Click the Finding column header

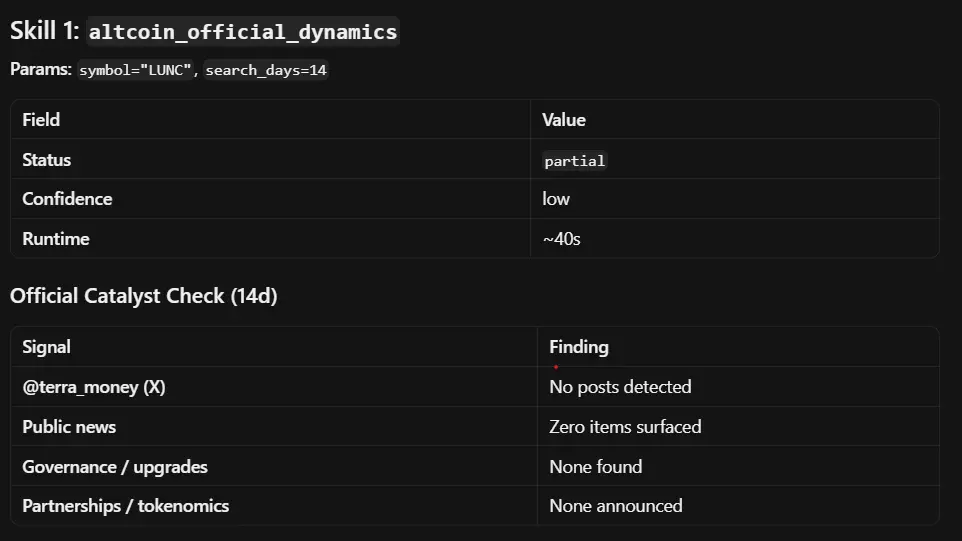(579, 347)
